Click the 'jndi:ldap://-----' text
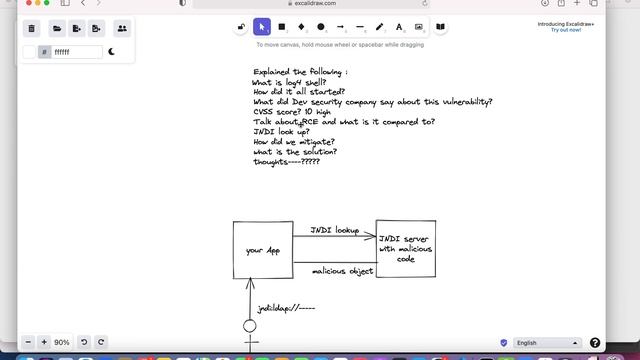This screenshot has width=640, height=360. pos(286,308)
